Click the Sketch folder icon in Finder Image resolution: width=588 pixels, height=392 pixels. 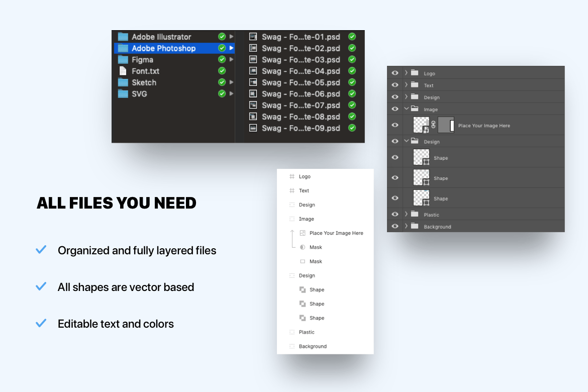tap(123, 82)
